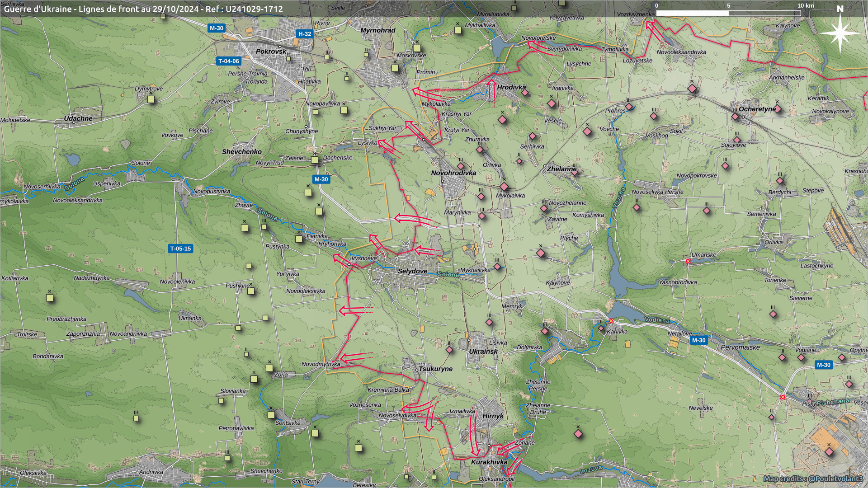Click the red X marker beside Karlivka
The height and width of the screenshot is (488, 868).
click(611, 321)
